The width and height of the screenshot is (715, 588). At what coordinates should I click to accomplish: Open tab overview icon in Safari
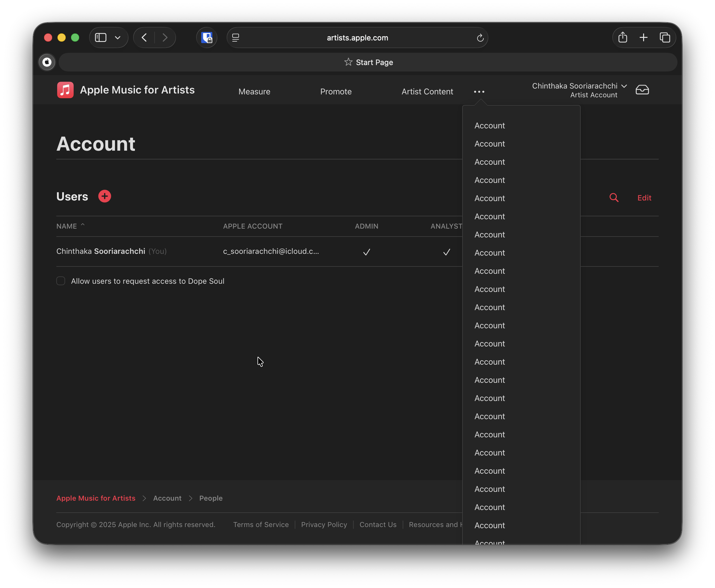point(665,38)
